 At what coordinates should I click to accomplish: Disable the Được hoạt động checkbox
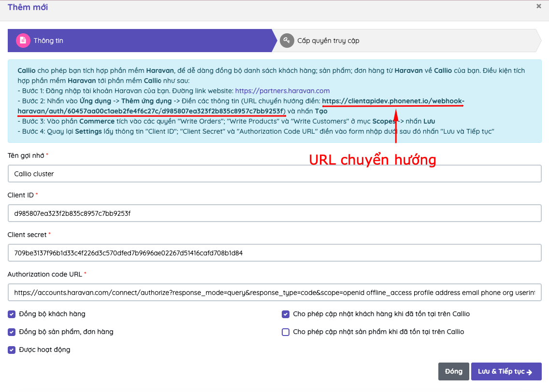coord(12,350)
